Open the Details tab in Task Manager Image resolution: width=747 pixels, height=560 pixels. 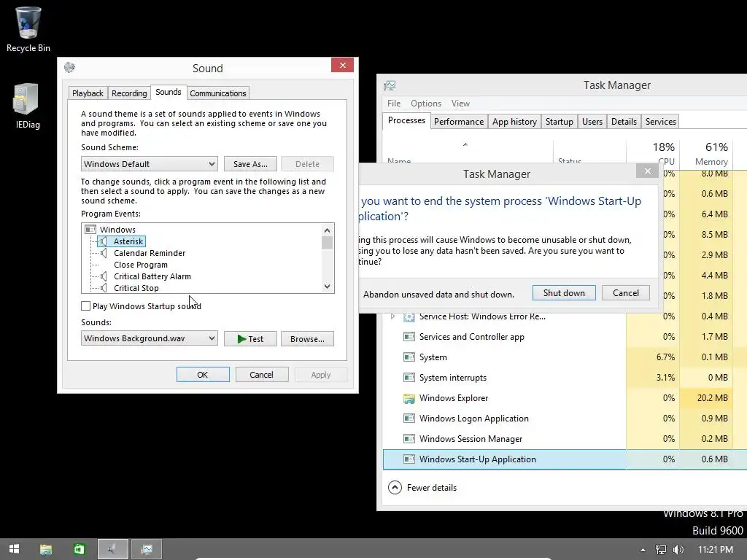624,122
